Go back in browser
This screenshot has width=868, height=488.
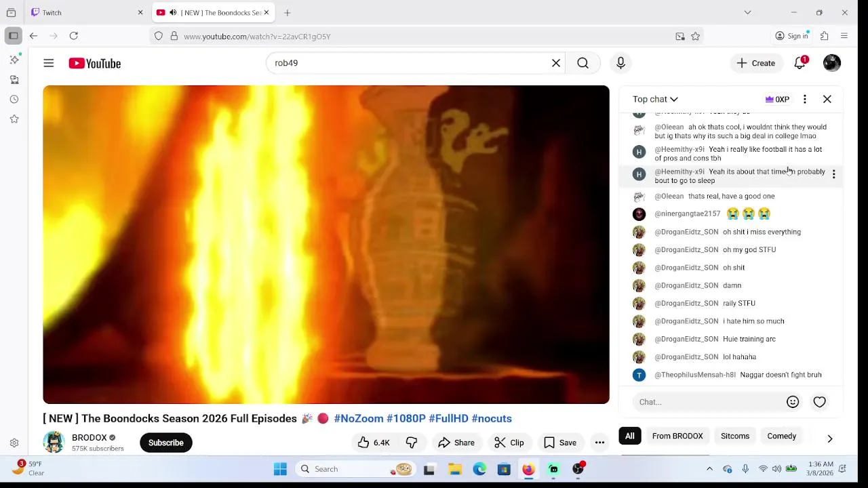(33, 36)
